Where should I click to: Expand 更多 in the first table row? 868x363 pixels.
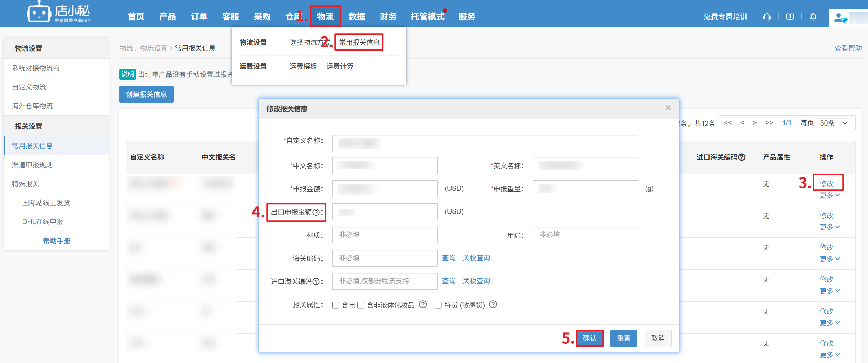coord(829,195)
